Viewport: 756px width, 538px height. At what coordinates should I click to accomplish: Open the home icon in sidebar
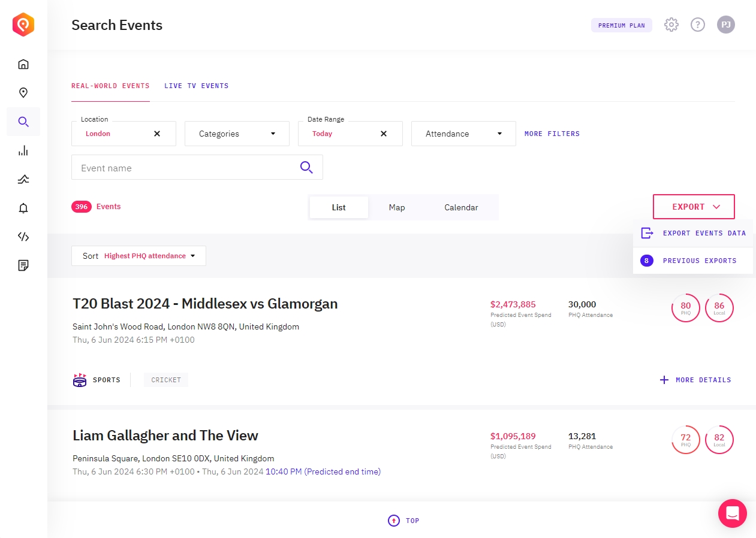click(23, 64)
